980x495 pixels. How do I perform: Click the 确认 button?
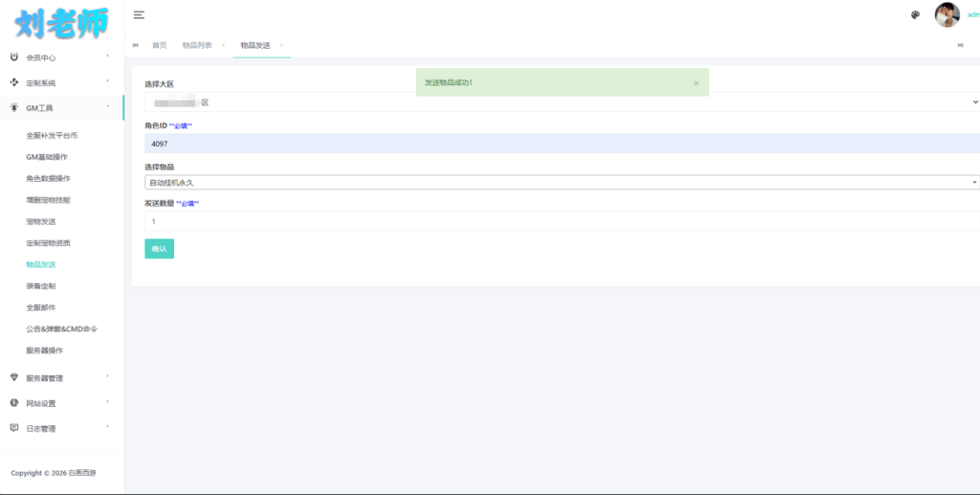(160, 249)
